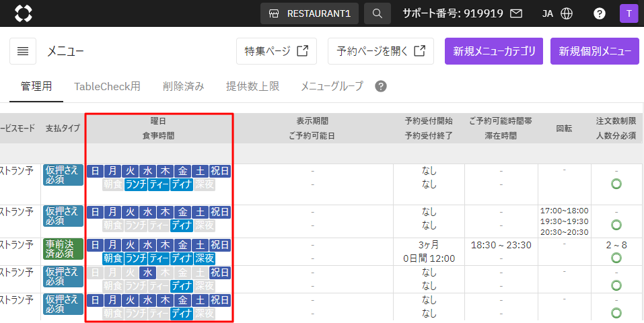Image resolution: width=644 pixels, height=323 pixels.
Task: Switch to the 削除済み tab
Action: point(183,86)
